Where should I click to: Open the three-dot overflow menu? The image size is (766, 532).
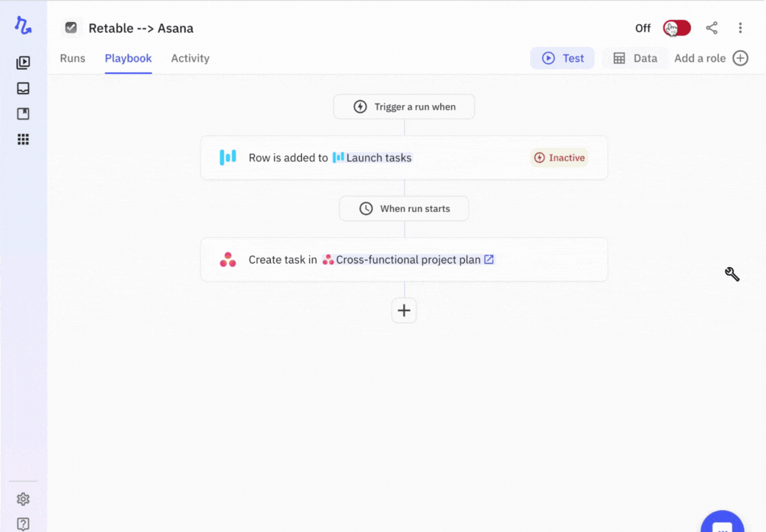[x=740, y=28]
